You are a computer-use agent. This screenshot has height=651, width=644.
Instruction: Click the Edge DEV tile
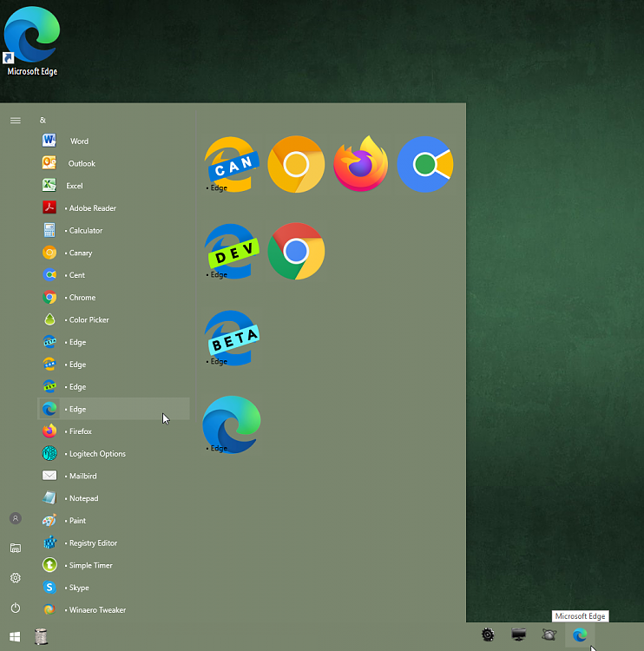[x=232, y=251]
